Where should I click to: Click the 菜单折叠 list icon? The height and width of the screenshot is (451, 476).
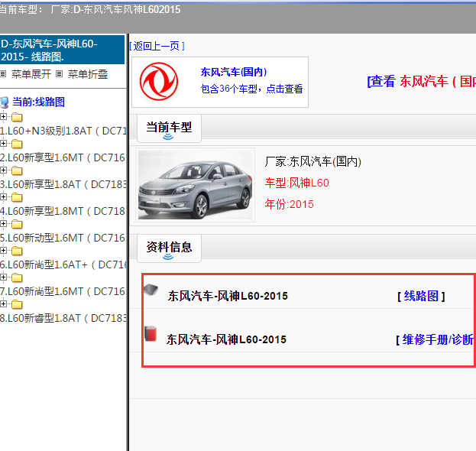[59, 74]
